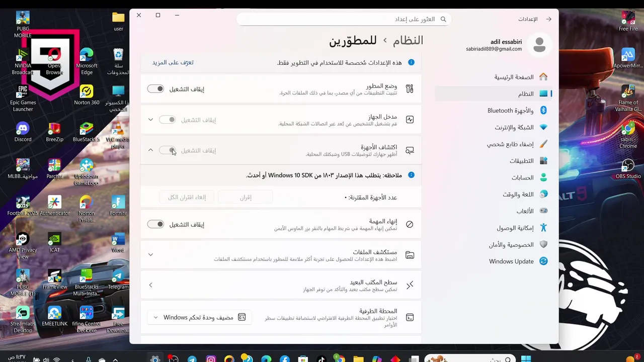The image size is (644, 362).
Task: Open Microsoft Edge desktop shortcut
Action: tap(87, 61)
